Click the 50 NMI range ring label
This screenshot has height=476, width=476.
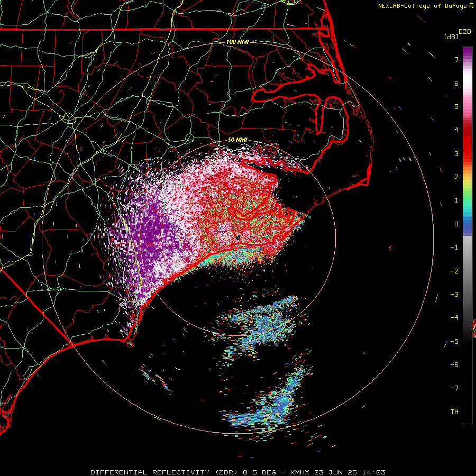pyautogui.click(x=237, y=140)
